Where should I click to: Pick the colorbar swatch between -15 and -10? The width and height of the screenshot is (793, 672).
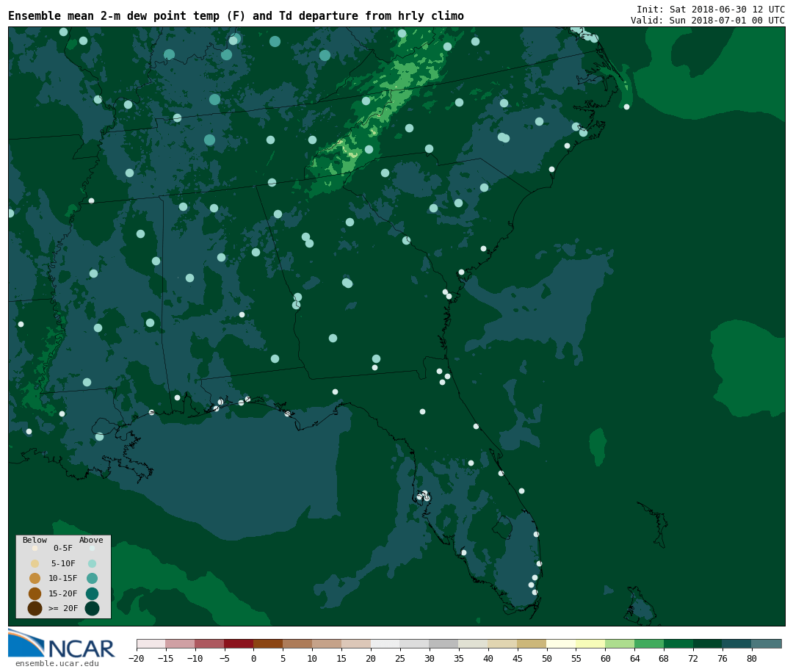pos(181,643)
